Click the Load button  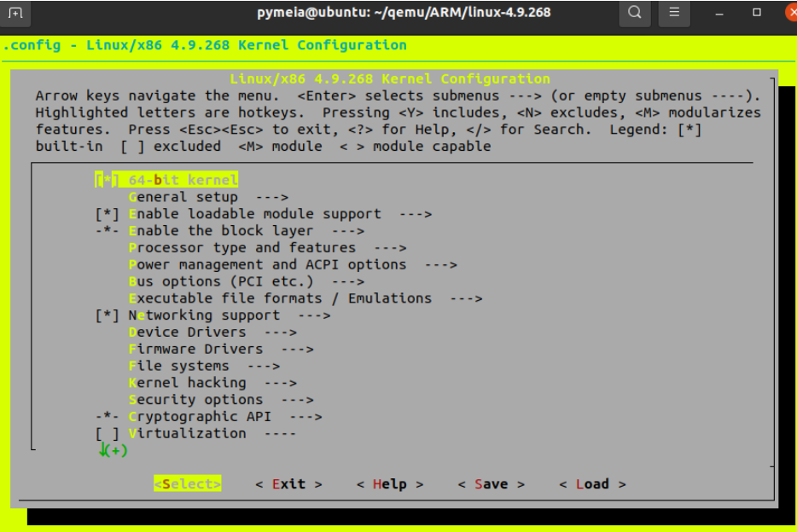593,483
